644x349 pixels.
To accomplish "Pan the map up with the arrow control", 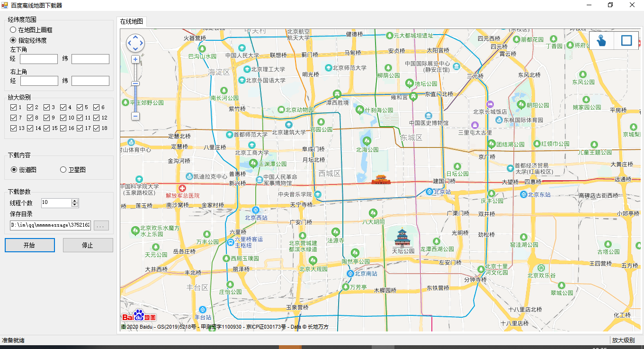I will tap(135, 37).
